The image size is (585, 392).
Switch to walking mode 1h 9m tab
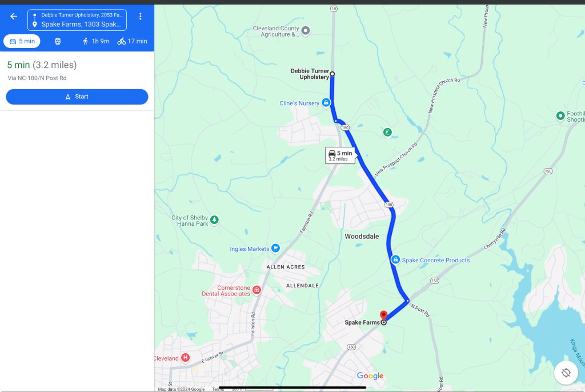(96, 41)
